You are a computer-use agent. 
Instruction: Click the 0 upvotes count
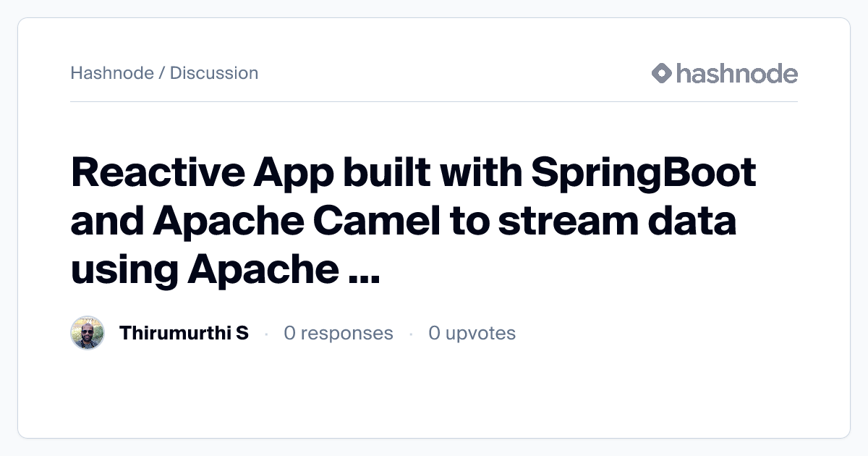click(x=472, y=333)
